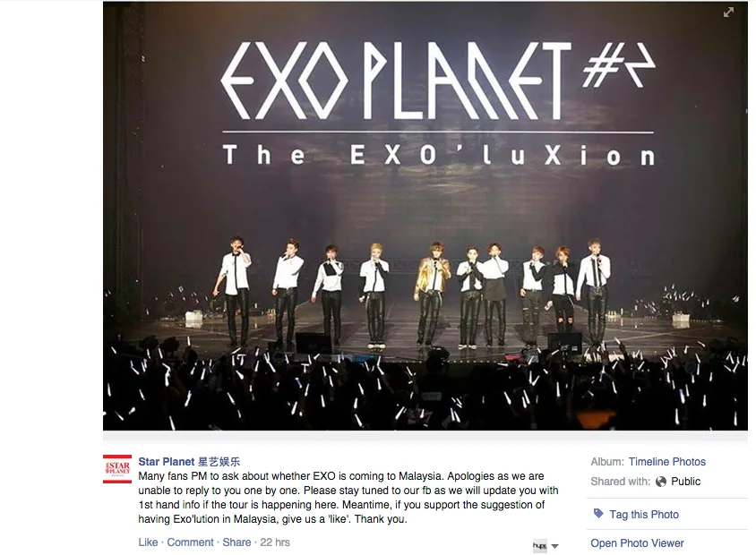
Task: Open the Timeline Photos album
Action: [x=666, y=462]
